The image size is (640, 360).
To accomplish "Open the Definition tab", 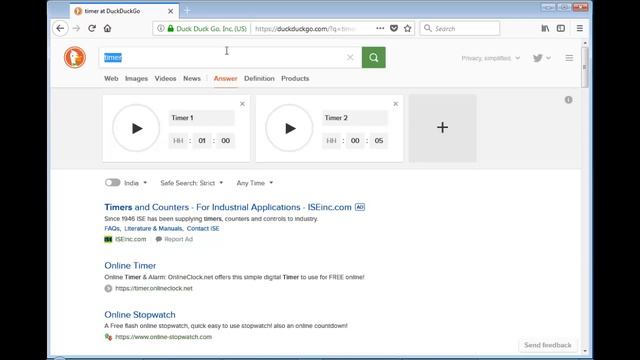I will [x=259, y=78].
